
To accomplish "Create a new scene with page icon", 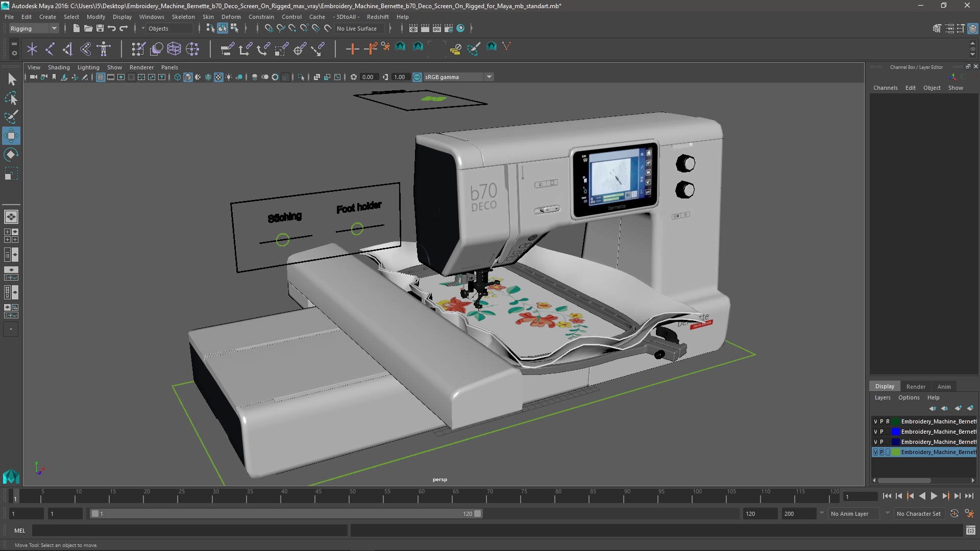I will (x=76, y=29).
